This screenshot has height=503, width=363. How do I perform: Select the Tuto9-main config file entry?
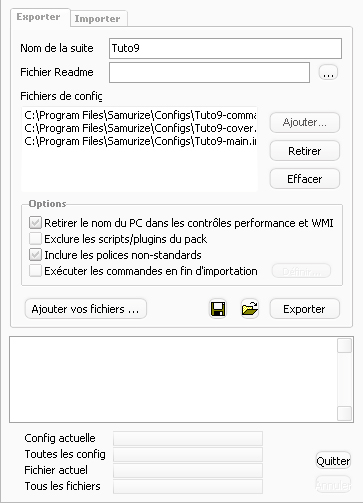[140, 141]
